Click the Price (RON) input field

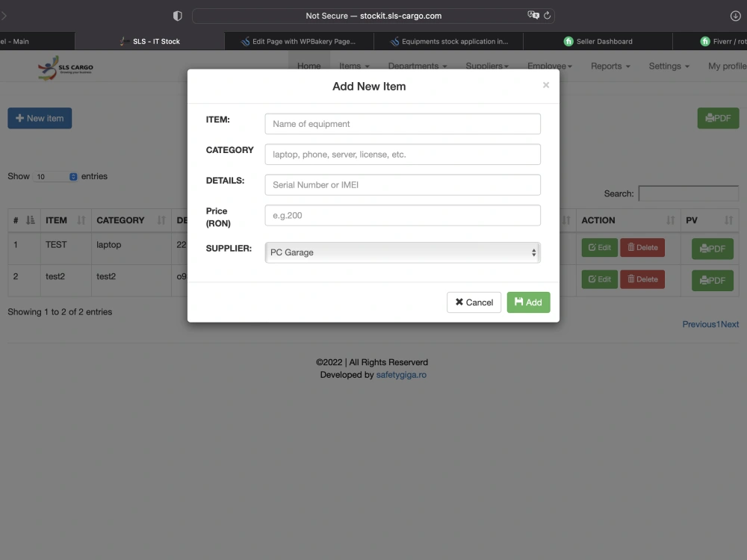[403, 215]
